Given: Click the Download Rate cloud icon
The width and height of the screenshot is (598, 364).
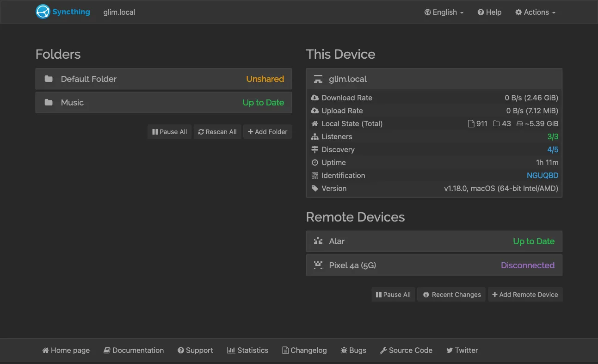Looking at the screenshot, I should tap(315, 98).
